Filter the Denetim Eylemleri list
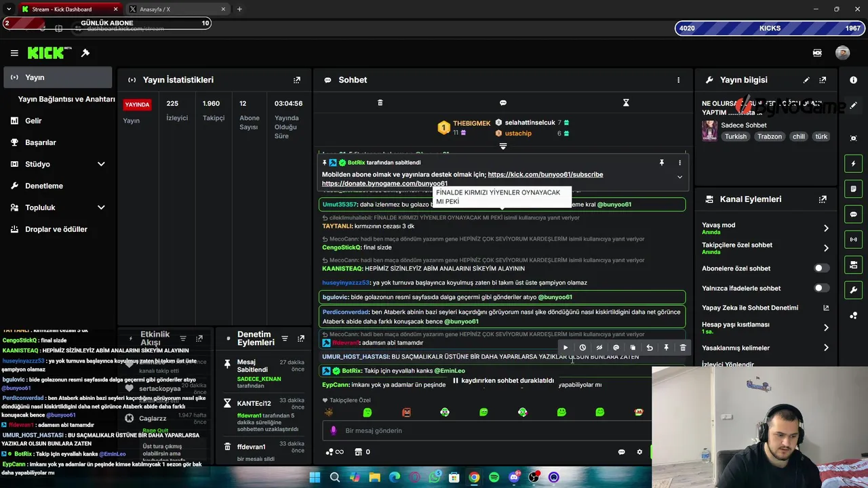 pyautogui.click(x=284, y=339)
